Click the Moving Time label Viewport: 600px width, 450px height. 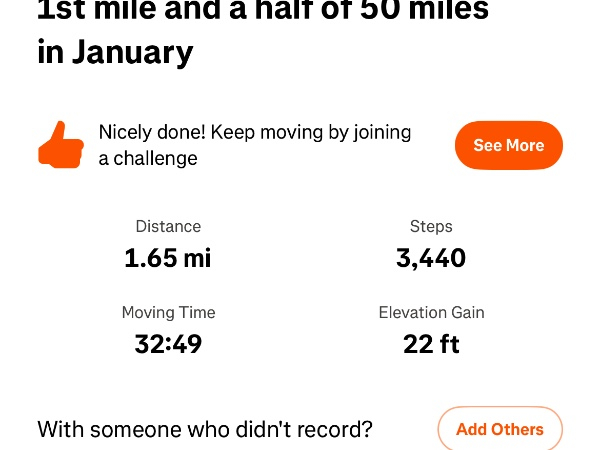tap(168, 313)
